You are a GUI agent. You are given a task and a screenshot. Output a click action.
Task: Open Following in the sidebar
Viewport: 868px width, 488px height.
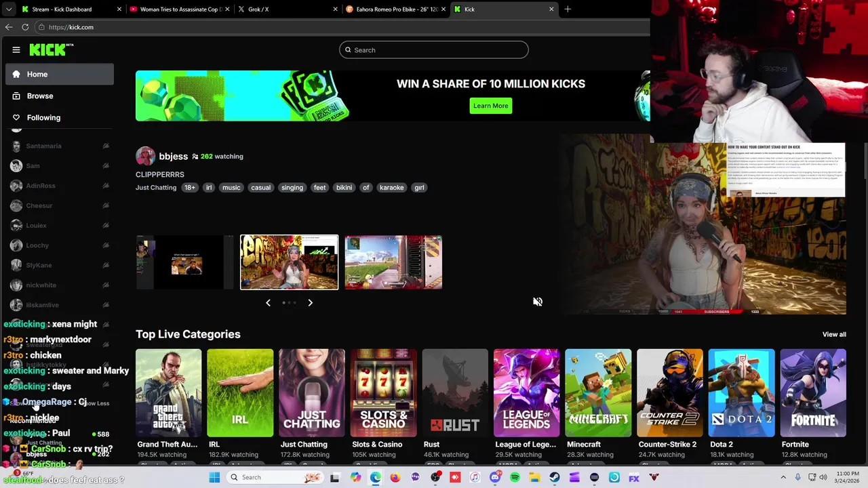click(x=60, y=117)
